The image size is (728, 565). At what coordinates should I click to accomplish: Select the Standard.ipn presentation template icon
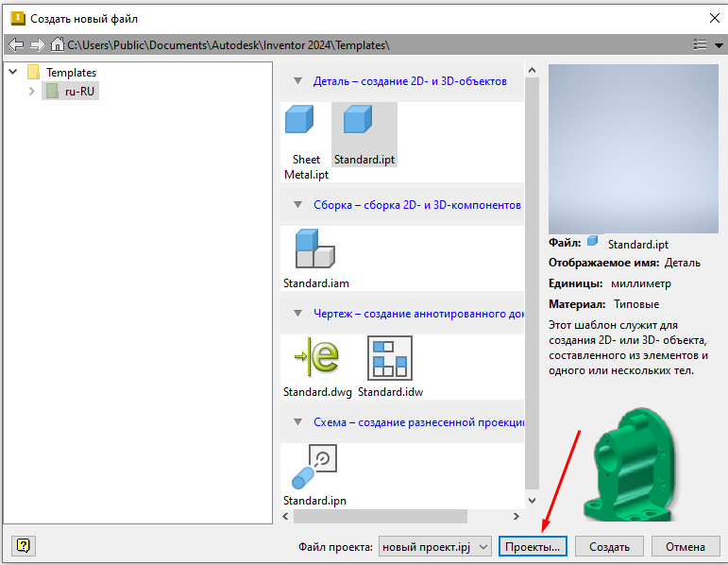click(x=314, y=467)
